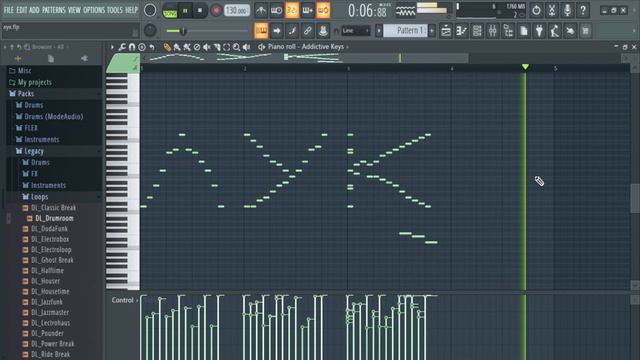Open the Mixer icon

(493, 31)
